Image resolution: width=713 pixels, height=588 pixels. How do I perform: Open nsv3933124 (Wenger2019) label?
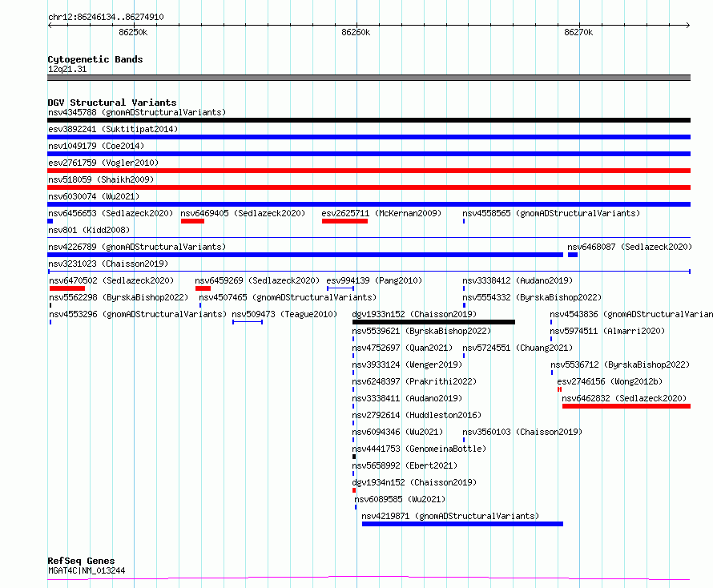point(407,364)
